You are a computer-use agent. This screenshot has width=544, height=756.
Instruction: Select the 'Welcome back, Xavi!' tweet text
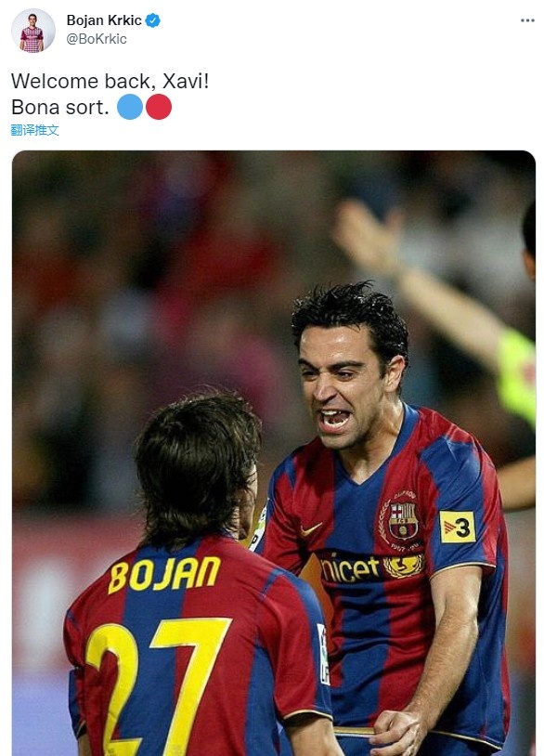click(x=110, y=81)
